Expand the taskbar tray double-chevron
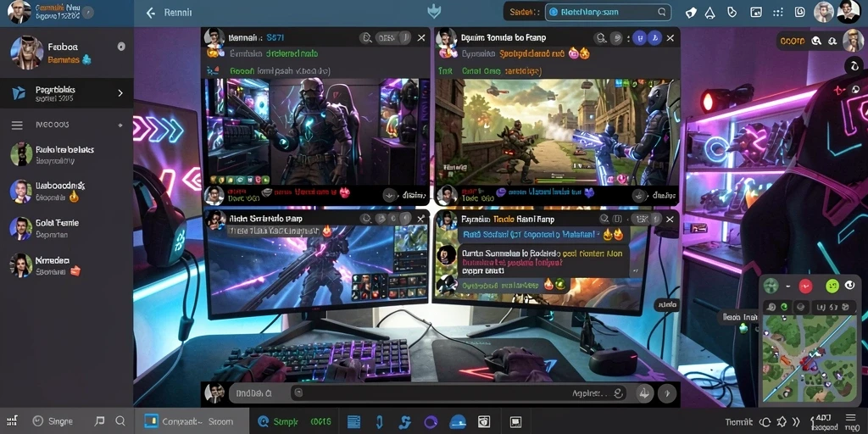Viewport: 868px width, 434px height. (798, 422)
